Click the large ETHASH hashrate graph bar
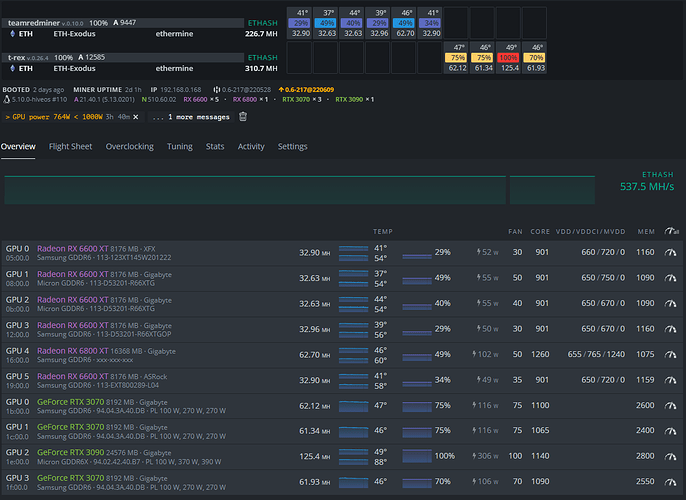This screenshot has height=500, width=686. tap(255, 190)
